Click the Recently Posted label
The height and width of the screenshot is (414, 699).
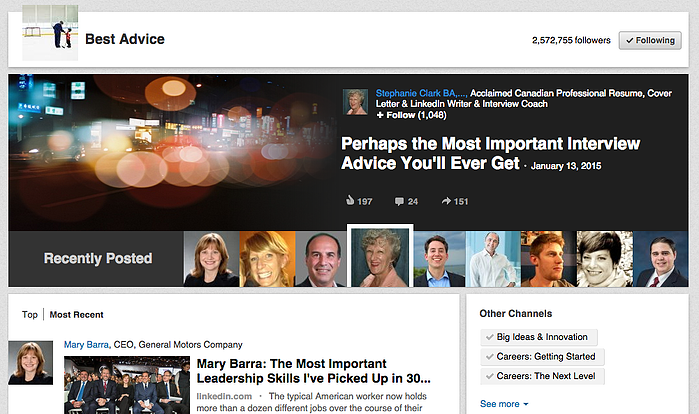click(x=98, y=258)
